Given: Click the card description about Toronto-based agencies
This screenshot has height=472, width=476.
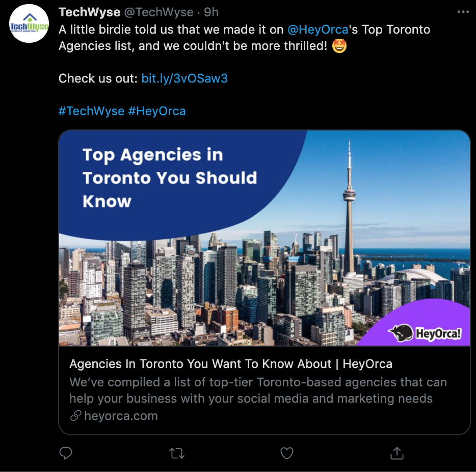Looking at the screenshot, I should 258,390.
